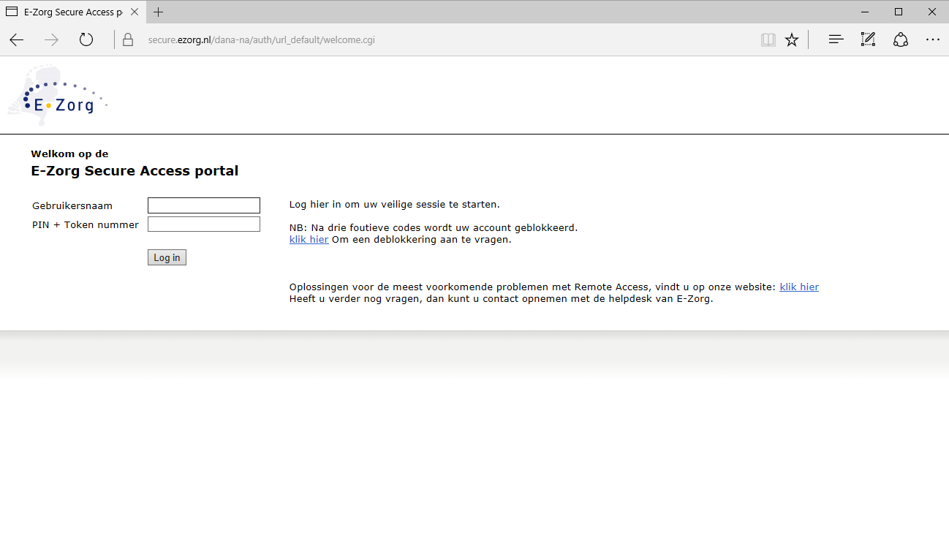Click the 'PIN + Token nummer' label
Screen dimensions: 949x560
coord(86,224)
